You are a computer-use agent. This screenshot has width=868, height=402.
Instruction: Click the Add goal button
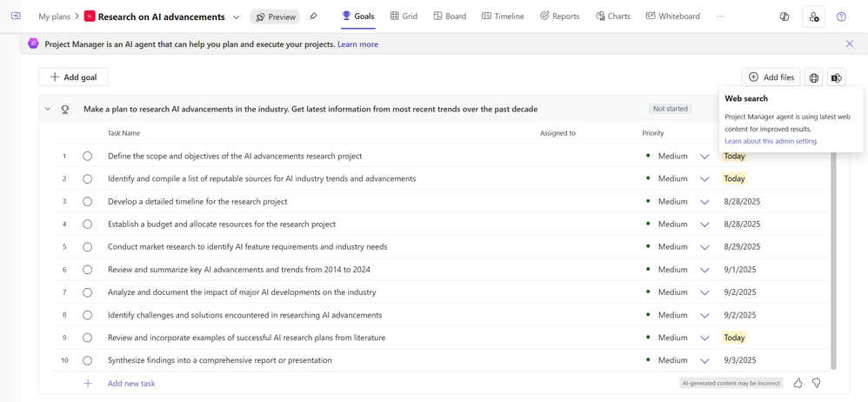coord(74,77)
